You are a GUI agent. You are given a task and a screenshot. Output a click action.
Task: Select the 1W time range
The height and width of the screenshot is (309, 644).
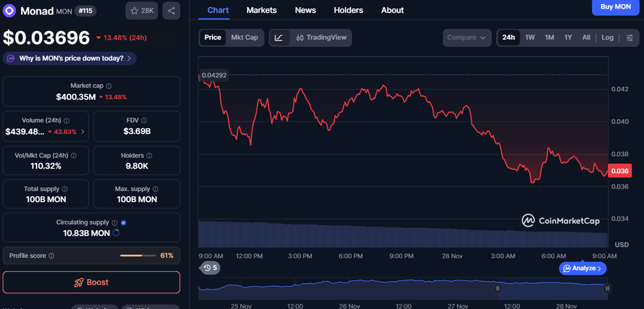click(529, 37)
